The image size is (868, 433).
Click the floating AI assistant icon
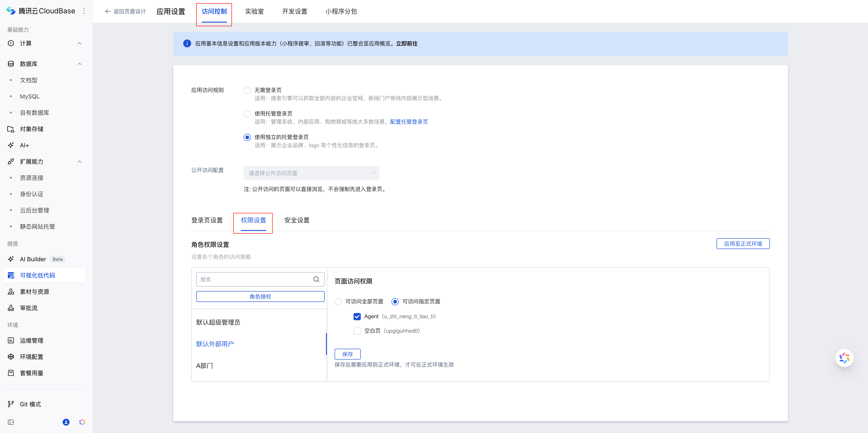844,358
